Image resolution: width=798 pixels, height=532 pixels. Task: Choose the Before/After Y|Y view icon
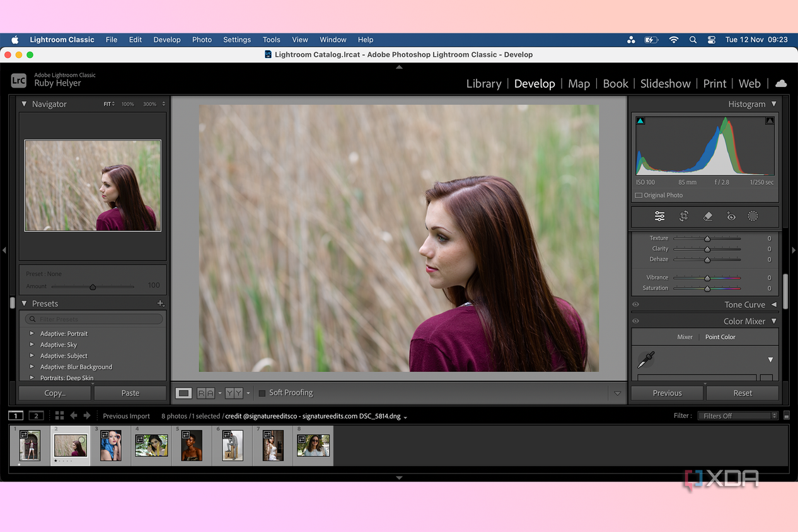[x=234, y=393]
